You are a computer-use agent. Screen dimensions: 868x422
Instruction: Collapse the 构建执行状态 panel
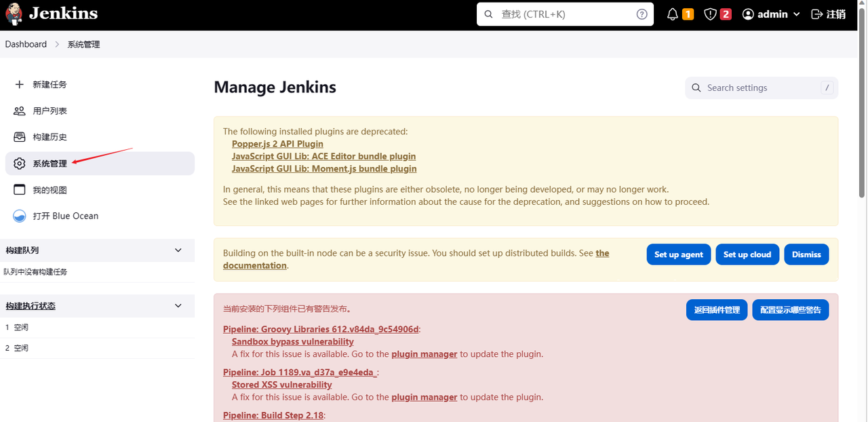(x=178, y=306)
